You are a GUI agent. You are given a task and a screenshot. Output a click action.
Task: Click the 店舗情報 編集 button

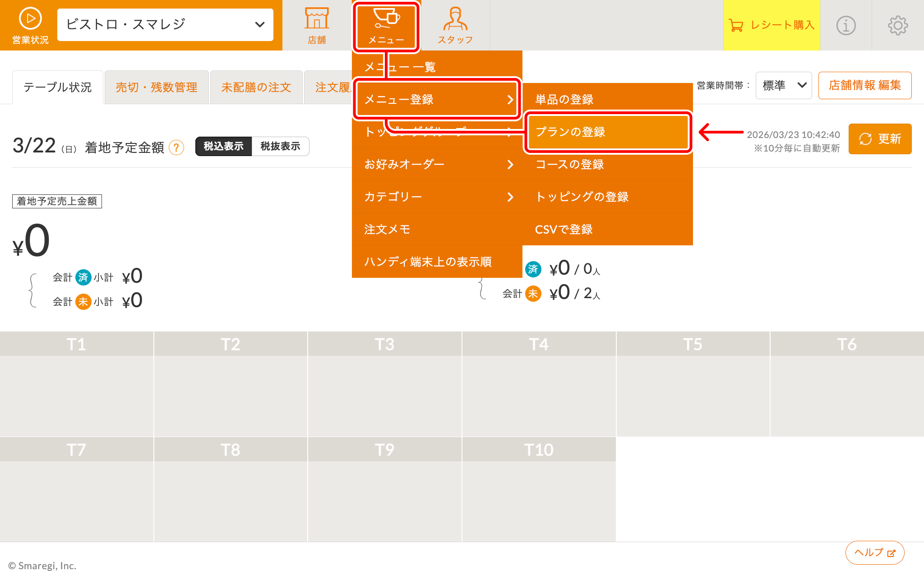point(865,85)
